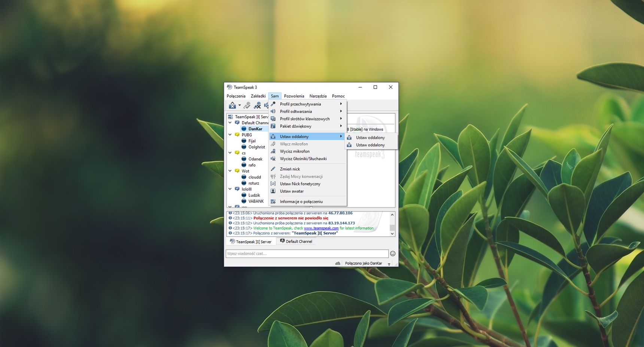Screen dimensions: 644x347
Task: Click the status icon beside Ludzik
Action: tap(244, 195)
